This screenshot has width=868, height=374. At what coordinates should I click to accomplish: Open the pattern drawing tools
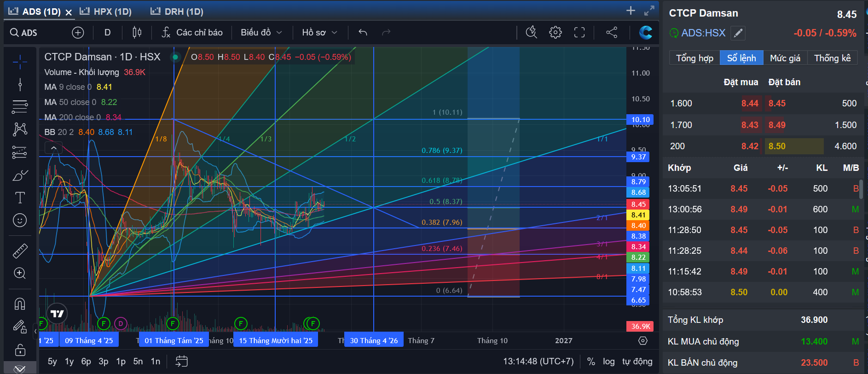coord(20,129)
